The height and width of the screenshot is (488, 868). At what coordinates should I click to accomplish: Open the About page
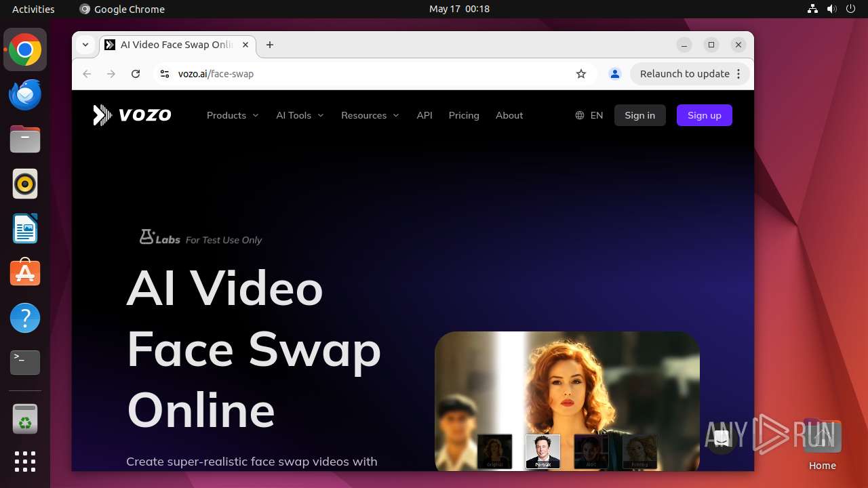[x=509, y=115]
